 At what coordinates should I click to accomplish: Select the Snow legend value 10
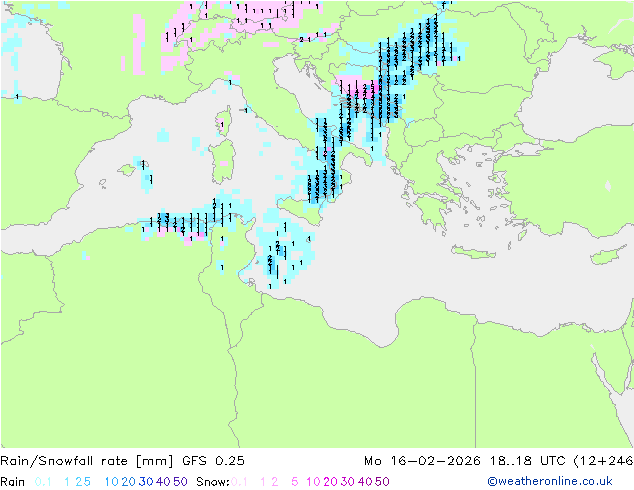point(313,482)
